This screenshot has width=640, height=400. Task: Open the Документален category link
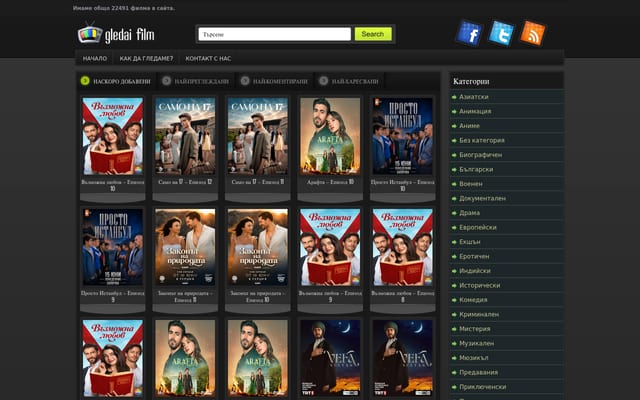(x=482, y=198)
